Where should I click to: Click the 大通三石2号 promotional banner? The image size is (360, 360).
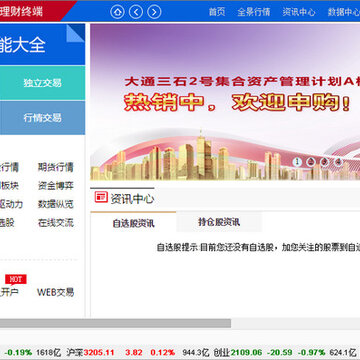(x=225, y=102)
